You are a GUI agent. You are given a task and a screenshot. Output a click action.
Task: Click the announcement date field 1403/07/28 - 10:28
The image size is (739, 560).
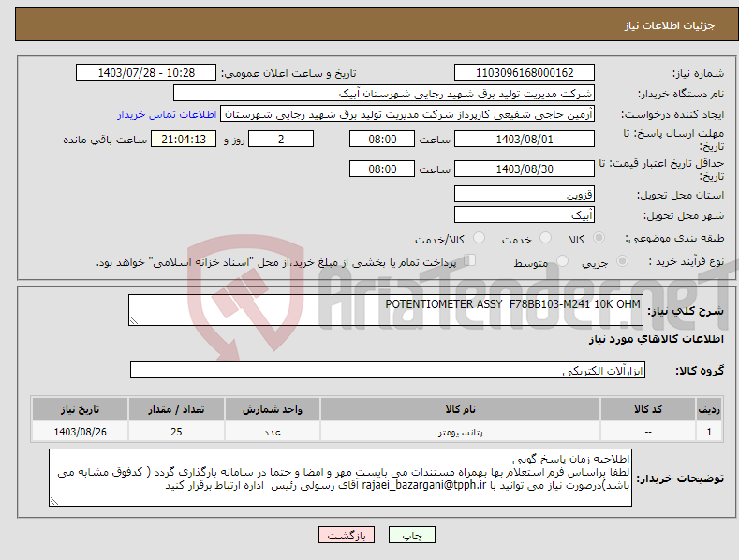click(146, 73)
